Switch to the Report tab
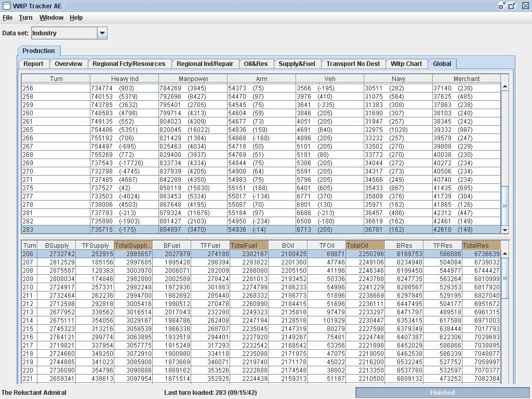This screenshot has height=399, width=532. [33, 64]
